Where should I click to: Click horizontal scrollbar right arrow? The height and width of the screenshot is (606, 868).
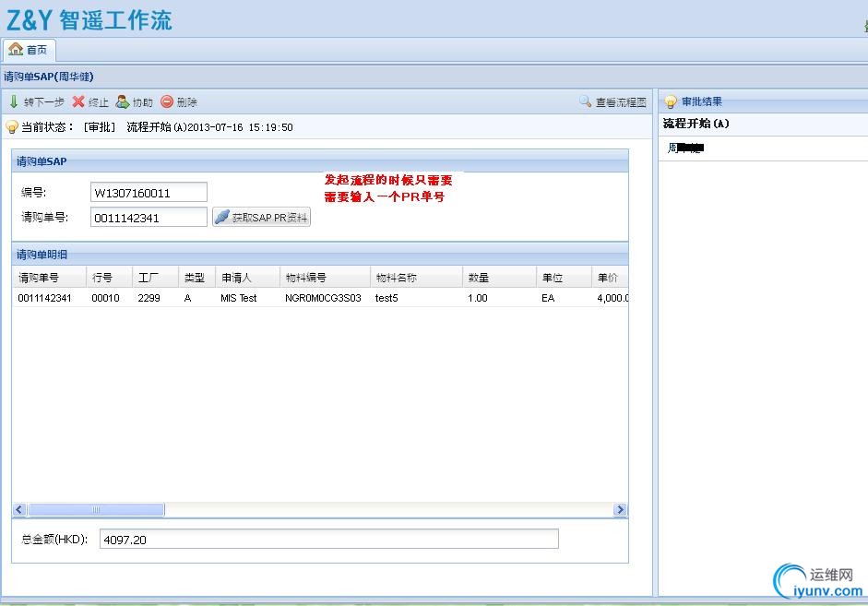pyautogui.click(x=620, y=509)
